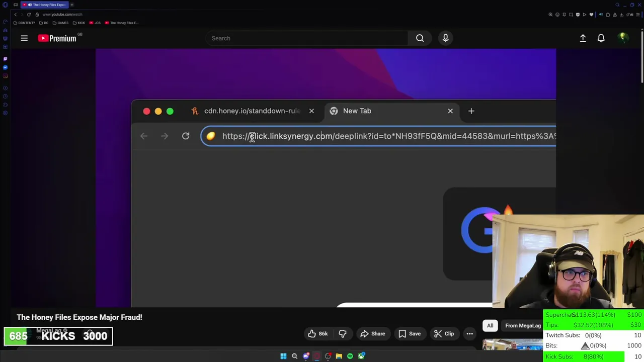Select the 'All' filter chip
The width and height of the screenshot is (644, 362).
point(490,326)
